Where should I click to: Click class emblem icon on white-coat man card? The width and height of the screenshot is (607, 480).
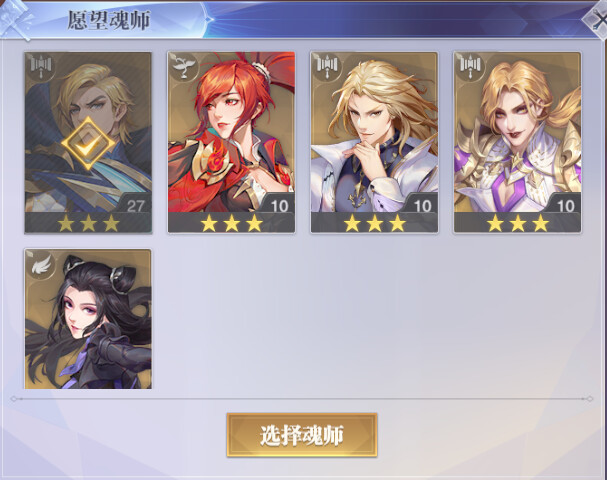click(326, 67)
